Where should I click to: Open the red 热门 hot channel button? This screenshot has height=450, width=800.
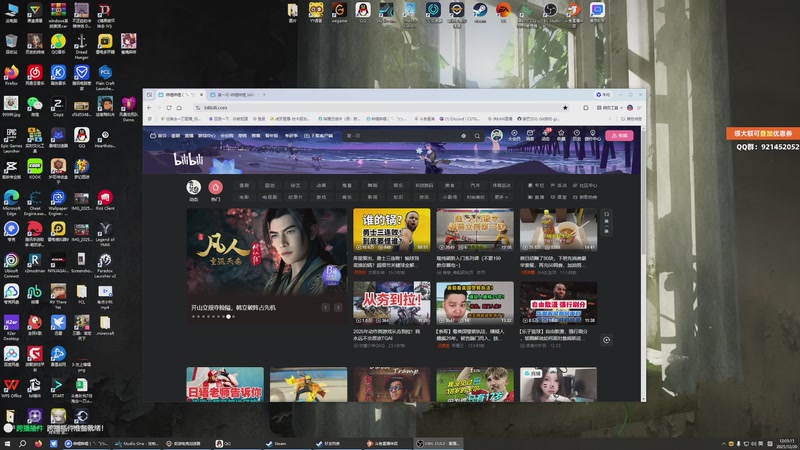(215, 191)
